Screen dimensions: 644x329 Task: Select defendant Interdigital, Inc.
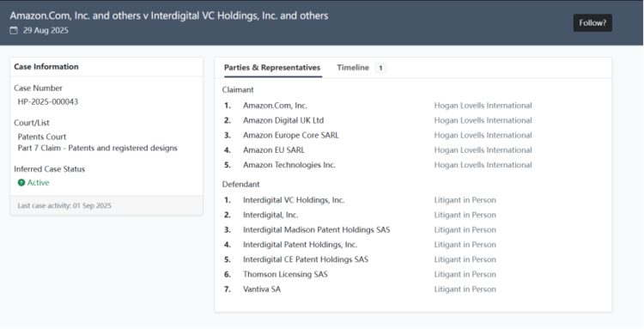(270, 215)
